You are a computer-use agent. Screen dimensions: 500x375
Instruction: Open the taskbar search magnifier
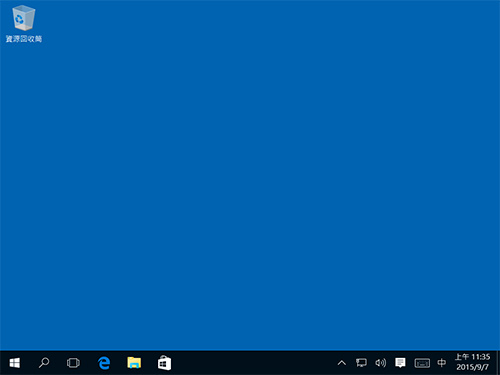click(44, 363)
